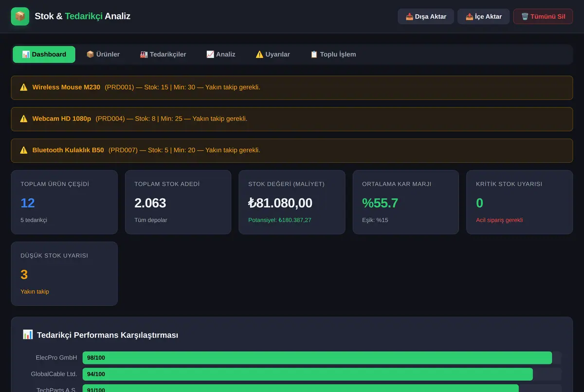Click the Tümünü Sil button
The height and width of the screenshot is (392, 584).
click(543, 17)
